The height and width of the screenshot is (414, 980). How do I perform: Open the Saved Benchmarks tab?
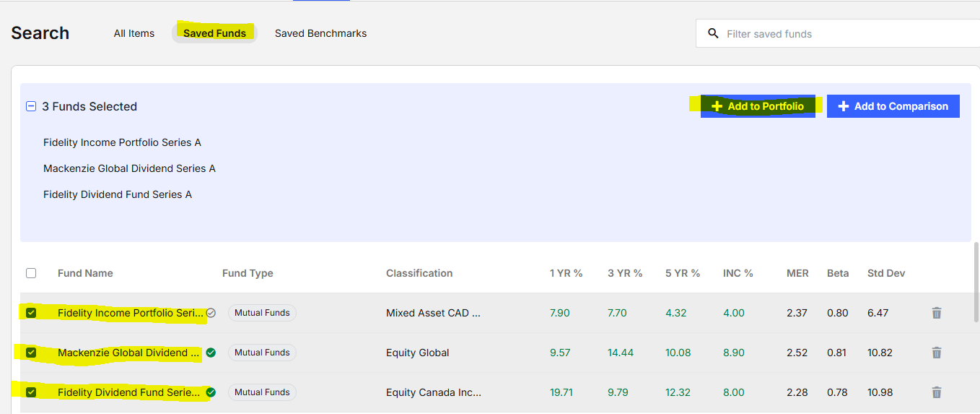click(x=320, y=33)
